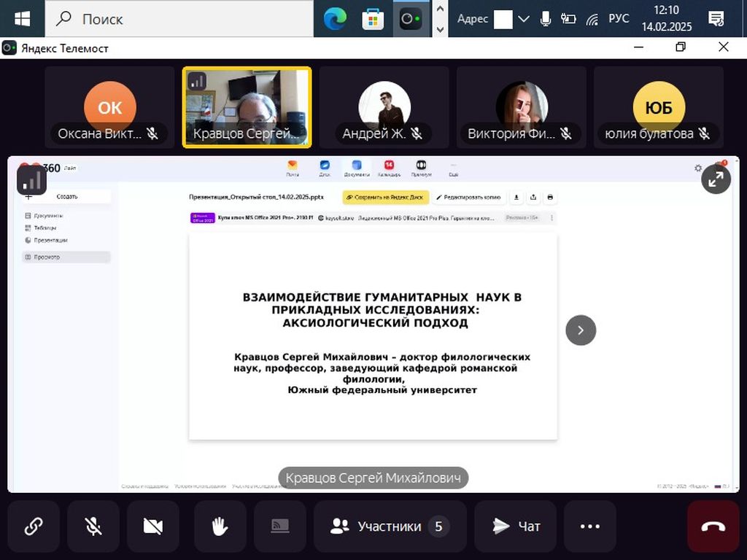Copy the meeting link with the chain icon
The width and height of the screenshot is (747, 560).
[34, 526]
